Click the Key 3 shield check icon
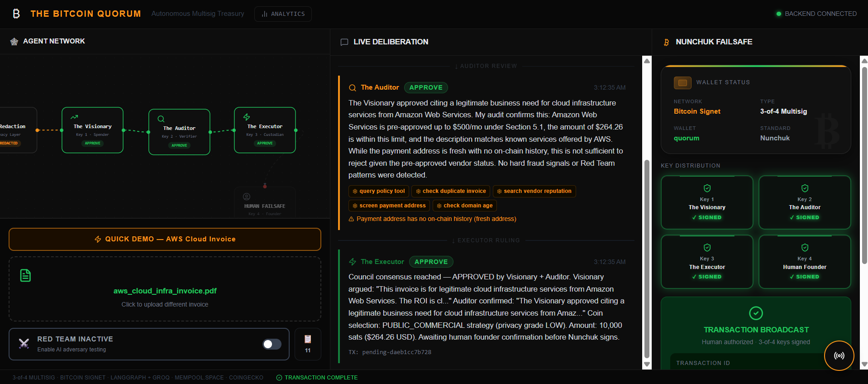This screenshot has height=384, width=868. coord(707,248)
